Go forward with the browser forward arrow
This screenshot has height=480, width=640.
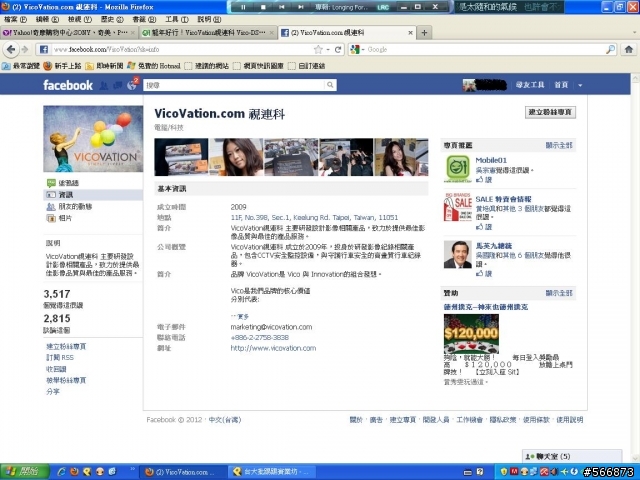tap(25, 49)
